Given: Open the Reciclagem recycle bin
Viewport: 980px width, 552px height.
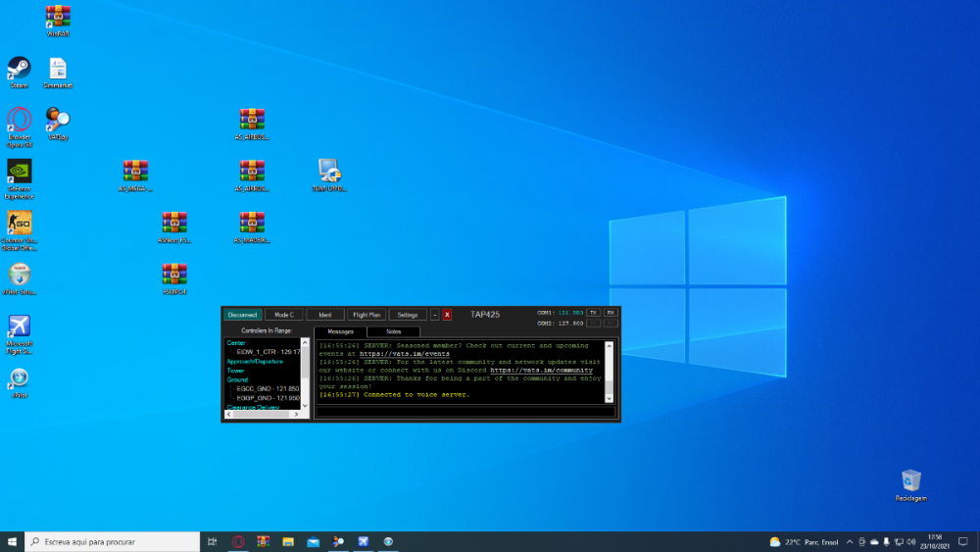Looking at the screenshot, I should (910, 481).
